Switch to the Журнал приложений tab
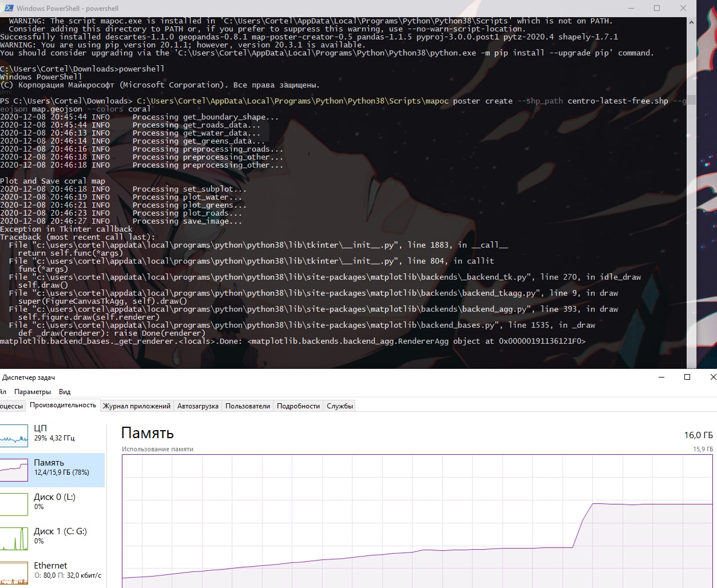 point(137,406)
